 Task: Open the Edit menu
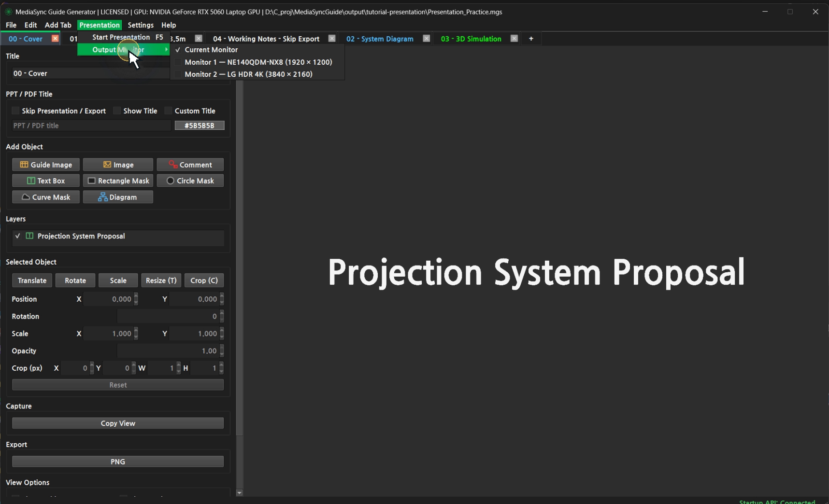coord(30,25)
